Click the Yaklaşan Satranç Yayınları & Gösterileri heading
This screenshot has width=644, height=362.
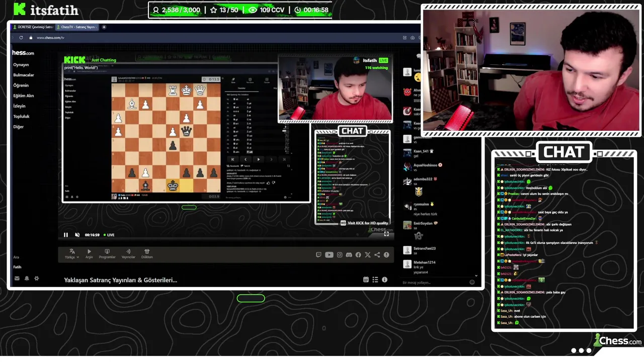click(121, 280)
